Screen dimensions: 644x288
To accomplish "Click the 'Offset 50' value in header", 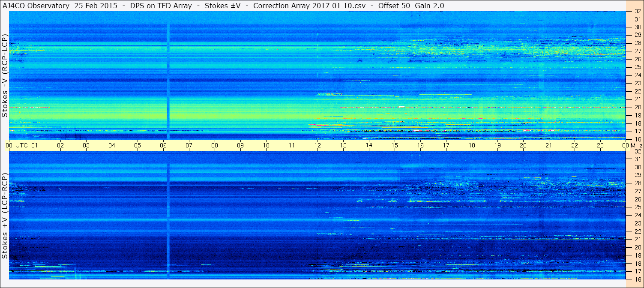I will (x=394, y=6).
